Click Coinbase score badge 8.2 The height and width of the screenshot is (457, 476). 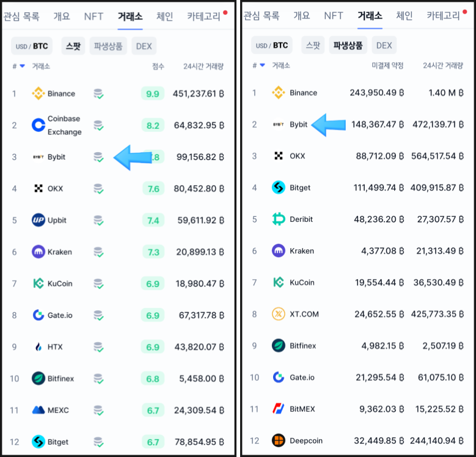[153, 125]
